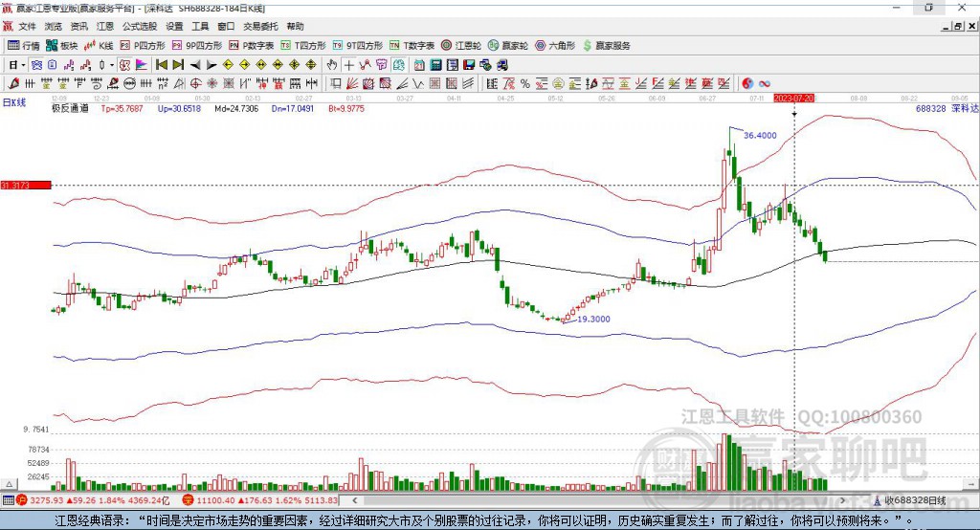The width and height of the screenshot is (980, 530).
Task: Click the bottom scrollbar right arrow
Action: point(842,500)
